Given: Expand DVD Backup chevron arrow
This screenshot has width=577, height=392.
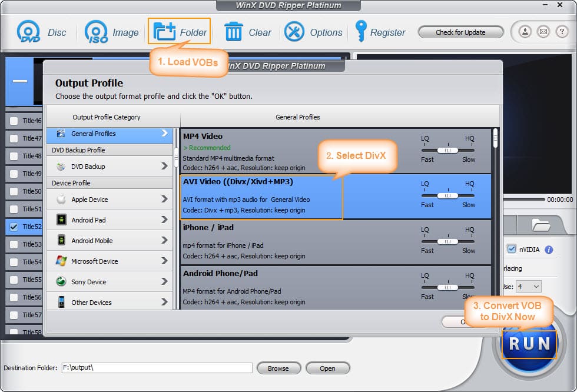Looking at the screenshot, I should coord(164,166).
